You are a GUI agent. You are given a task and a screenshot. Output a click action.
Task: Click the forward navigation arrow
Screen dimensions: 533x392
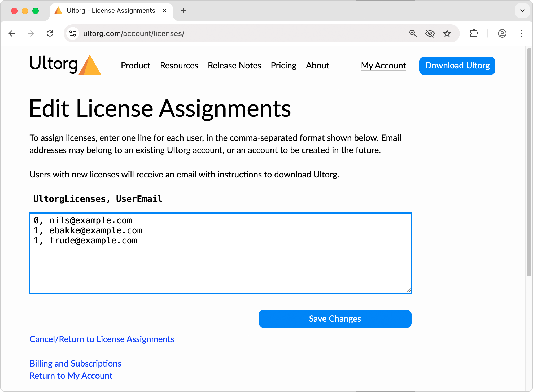tap(31, 33)
